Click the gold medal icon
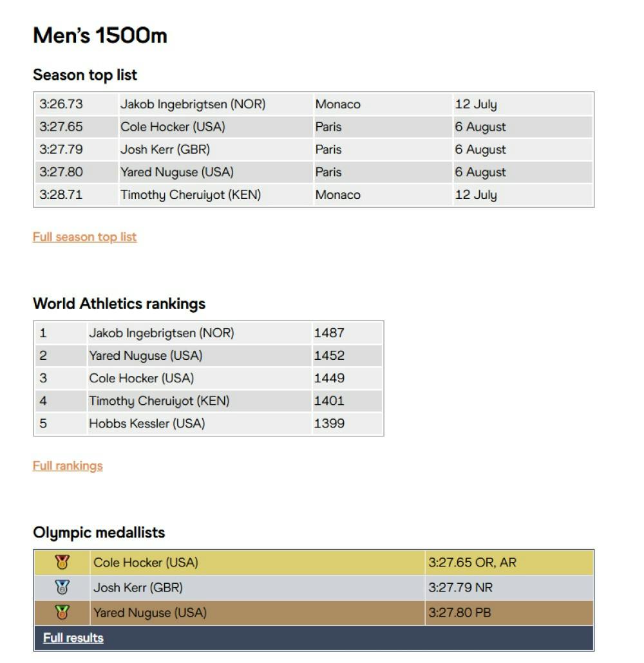This screenshot has width=644, height=663. pyautogui.click(x=62, y=563)
